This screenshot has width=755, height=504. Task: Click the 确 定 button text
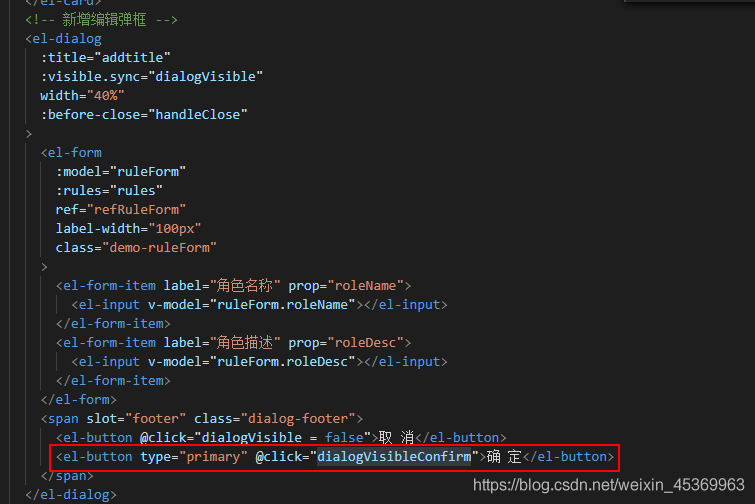(x=504, y=456)
